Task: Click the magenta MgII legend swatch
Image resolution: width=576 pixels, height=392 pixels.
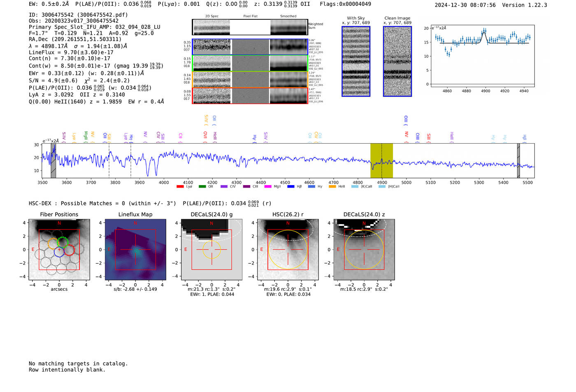Action: 268,187
